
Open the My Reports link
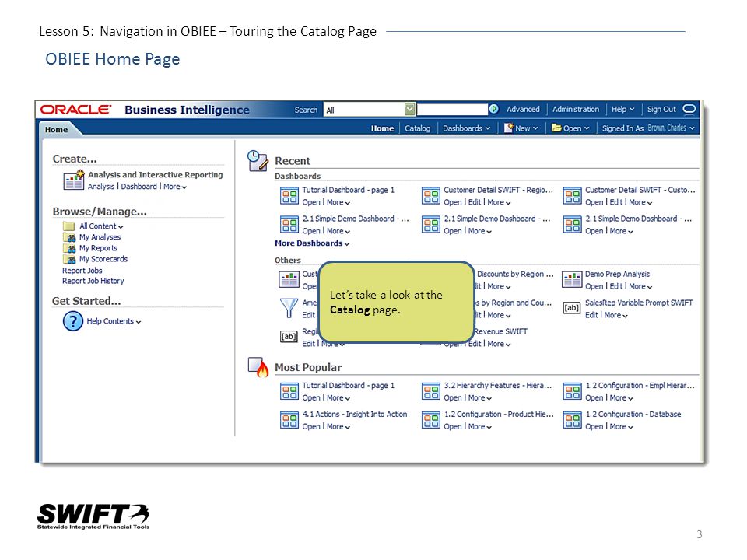coord(98,248)
